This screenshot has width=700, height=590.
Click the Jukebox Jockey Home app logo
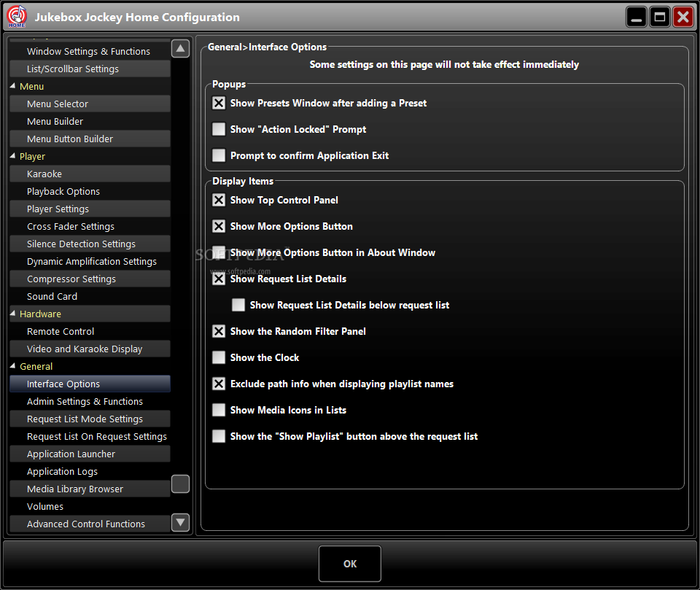pos(17,17)
